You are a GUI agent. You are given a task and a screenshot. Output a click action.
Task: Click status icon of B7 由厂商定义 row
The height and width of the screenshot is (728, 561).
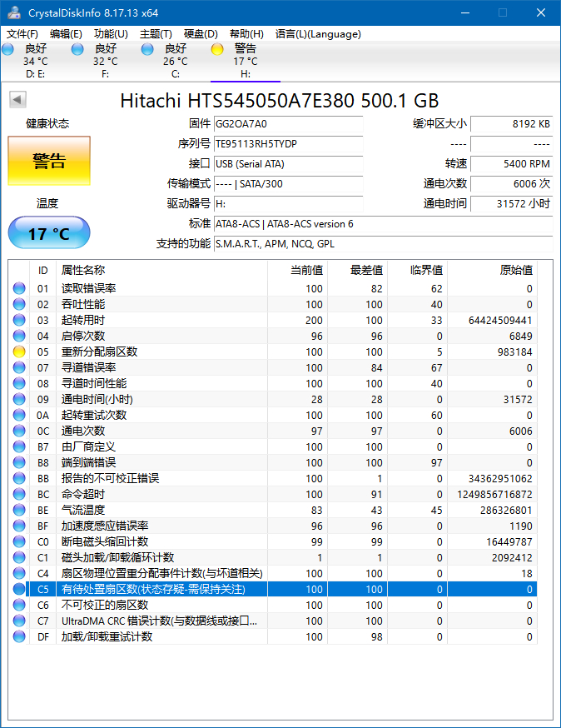click(19, 446)
